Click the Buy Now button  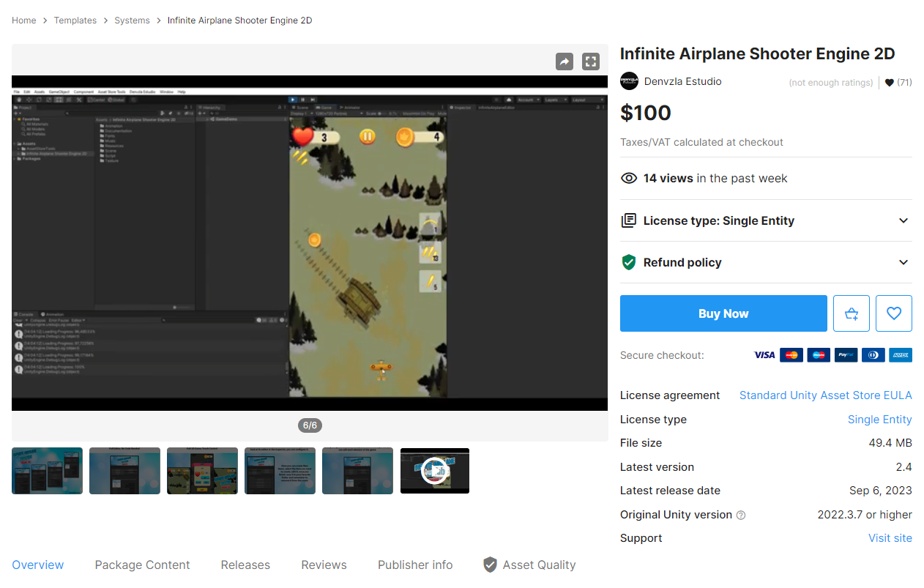(723, 313)
